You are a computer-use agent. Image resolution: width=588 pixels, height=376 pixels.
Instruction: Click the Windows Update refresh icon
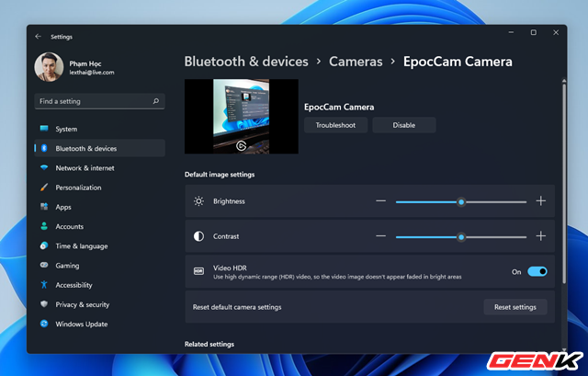coord(44,324)
